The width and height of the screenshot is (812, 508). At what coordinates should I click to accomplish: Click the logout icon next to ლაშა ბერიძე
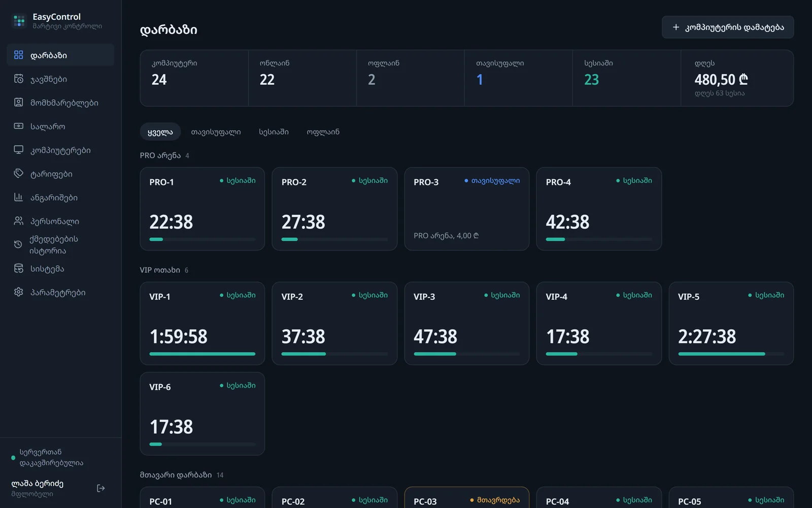click(101, 488)
